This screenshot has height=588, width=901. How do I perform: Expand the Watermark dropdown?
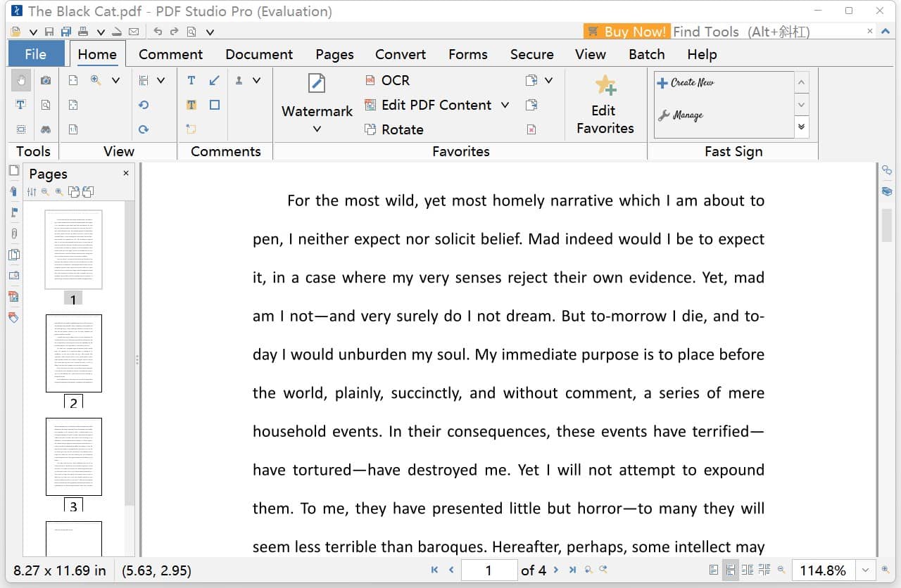317,129
